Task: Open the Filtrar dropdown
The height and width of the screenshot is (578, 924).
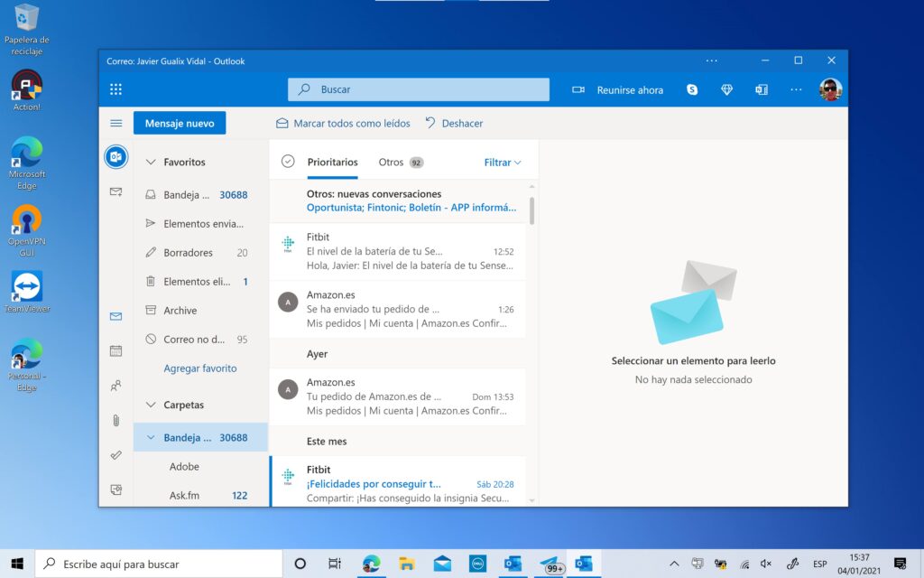Action: click(x=502, y=162)
